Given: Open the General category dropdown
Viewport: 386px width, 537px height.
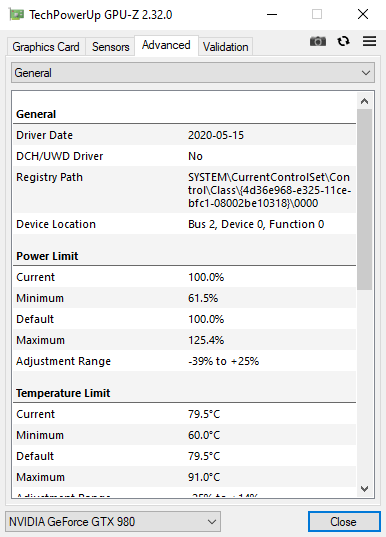Looking at the screenshot, I should click(x=193, y=73).
